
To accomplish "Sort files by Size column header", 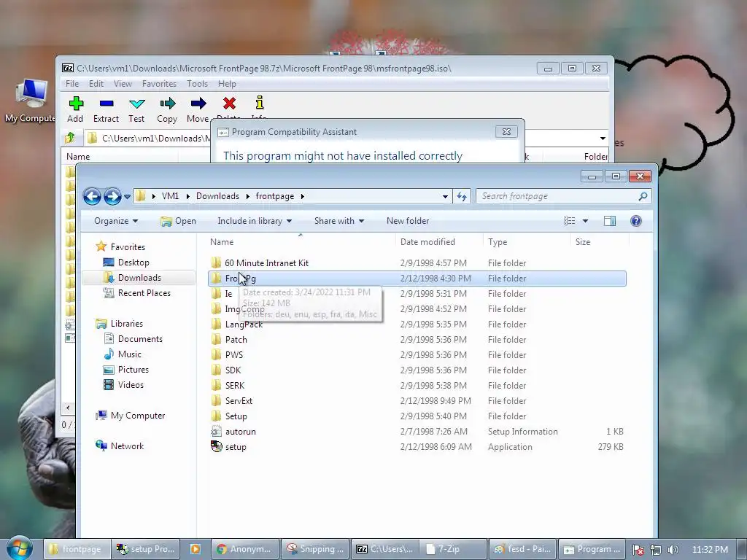I will tap(583, 242).
